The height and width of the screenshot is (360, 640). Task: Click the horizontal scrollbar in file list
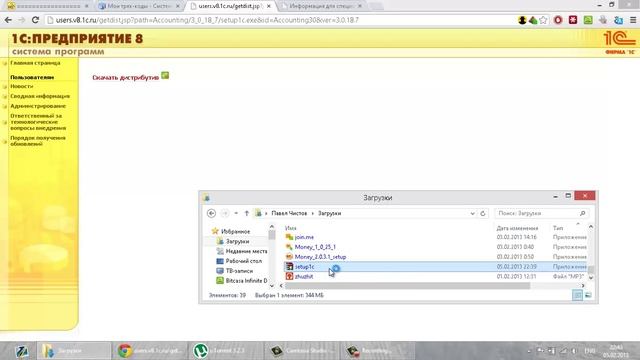tap(407, 286)
